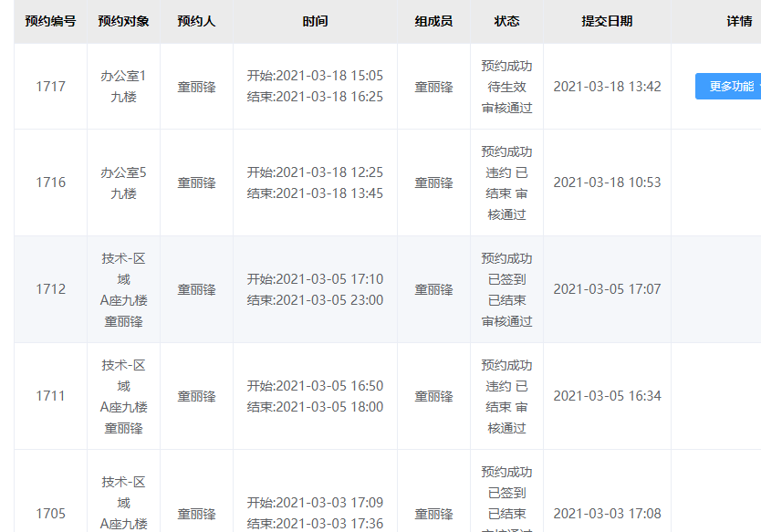Click the 预约编号 column header

tap(50, 21)
